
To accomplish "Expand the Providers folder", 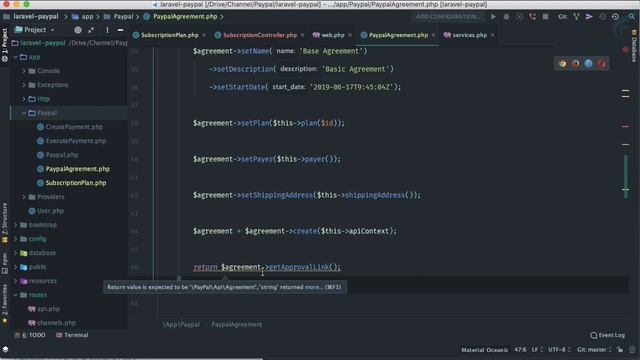I will (x=24, y=197).
